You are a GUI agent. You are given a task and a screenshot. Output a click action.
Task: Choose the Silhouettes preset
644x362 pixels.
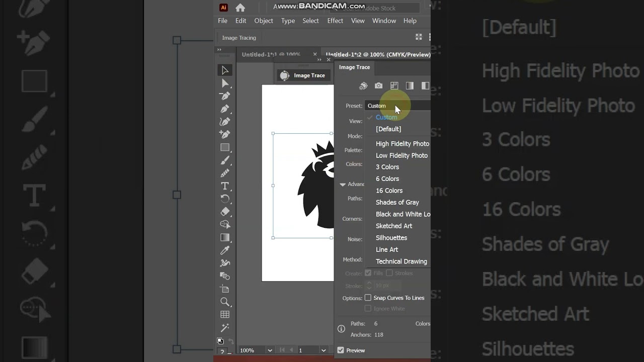[x=391, y=238]
